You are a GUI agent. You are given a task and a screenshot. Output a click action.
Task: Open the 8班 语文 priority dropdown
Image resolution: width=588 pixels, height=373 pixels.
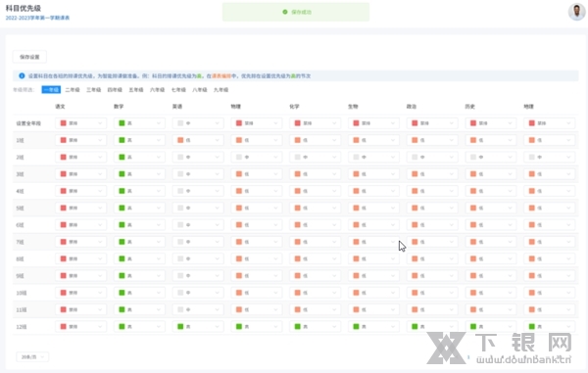pyautogui.click(x=80, y=258)
